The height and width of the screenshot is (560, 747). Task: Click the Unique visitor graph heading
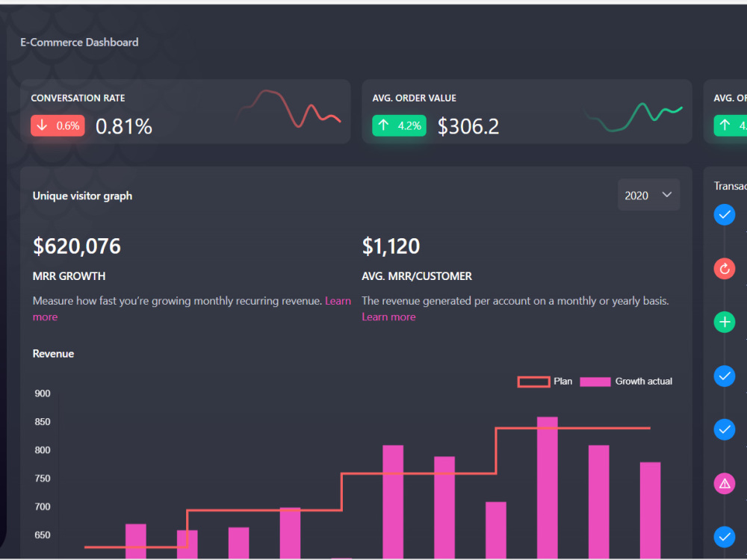[82, 196]
